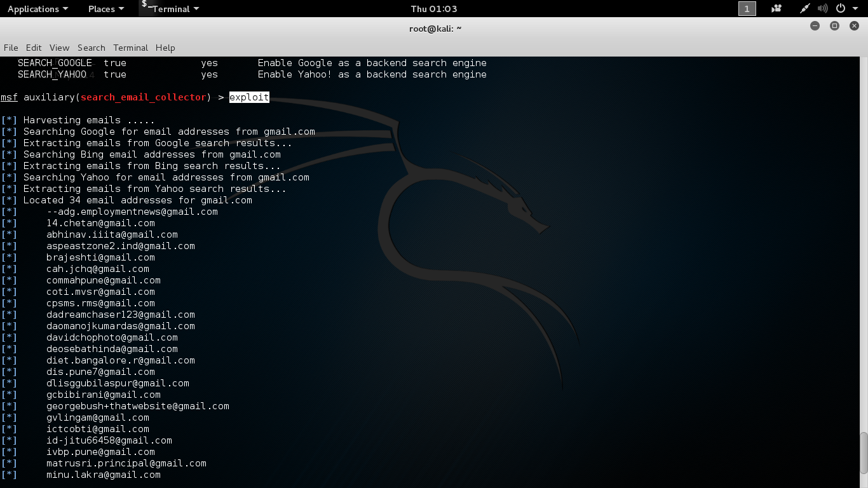The width and height of the screenshot is (868, 488).
Task: Click the abhinav.iiita@gmail.com email
Action: 112,234
